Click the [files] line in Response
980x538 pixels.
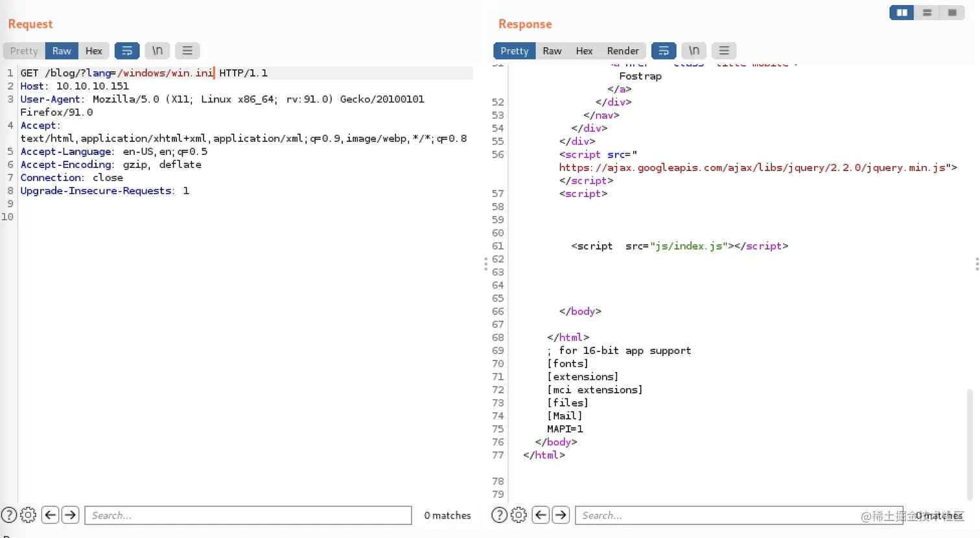(x=568, y=403)
